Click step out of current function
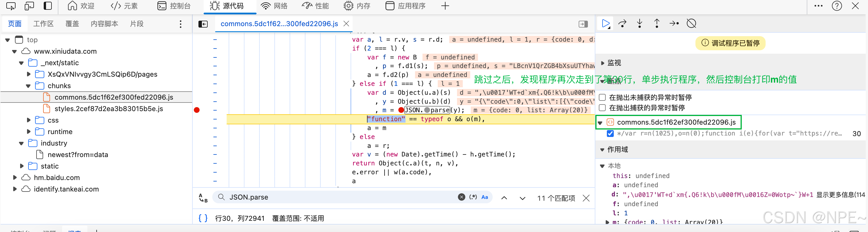The width and height of the screenshot is (868, 232). click(x=657, y=24)
